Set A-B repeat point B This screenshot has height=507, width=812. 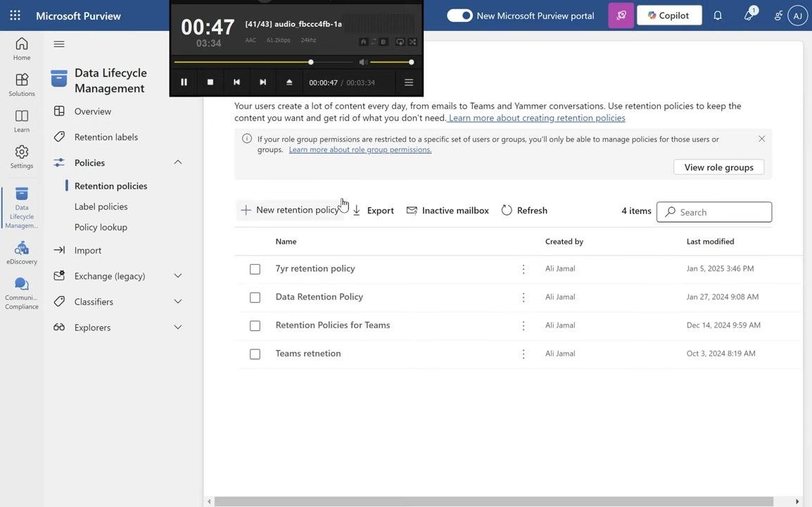pos(383,42)
